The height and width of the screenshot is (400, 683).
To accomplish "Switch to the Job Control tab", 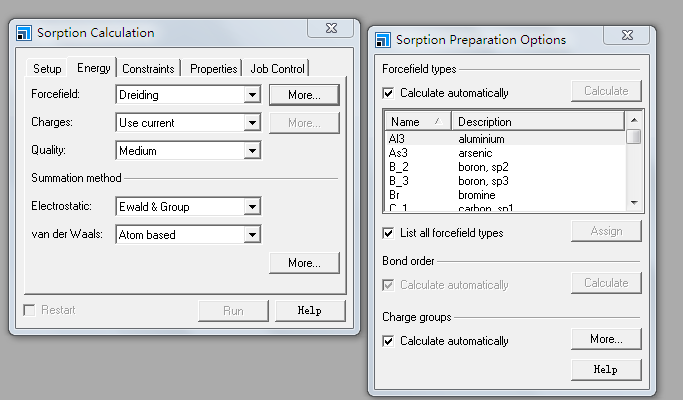I will click(279, 69).
